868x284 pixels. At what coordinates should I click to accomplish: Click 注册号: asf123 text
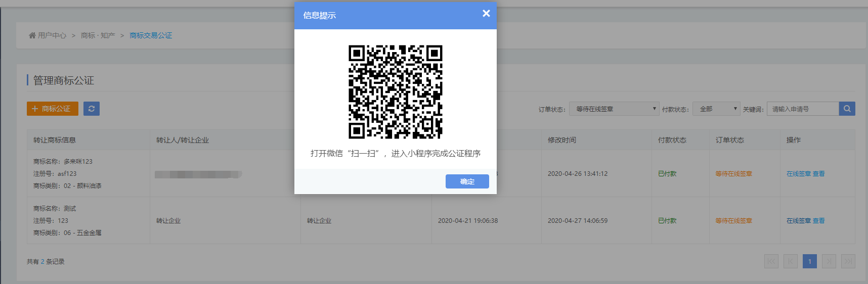tap(55, 174)
